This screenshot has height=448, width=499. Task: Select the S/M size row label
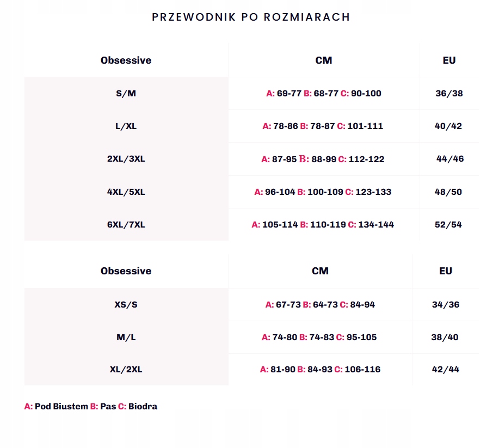[x=126, y=94]
